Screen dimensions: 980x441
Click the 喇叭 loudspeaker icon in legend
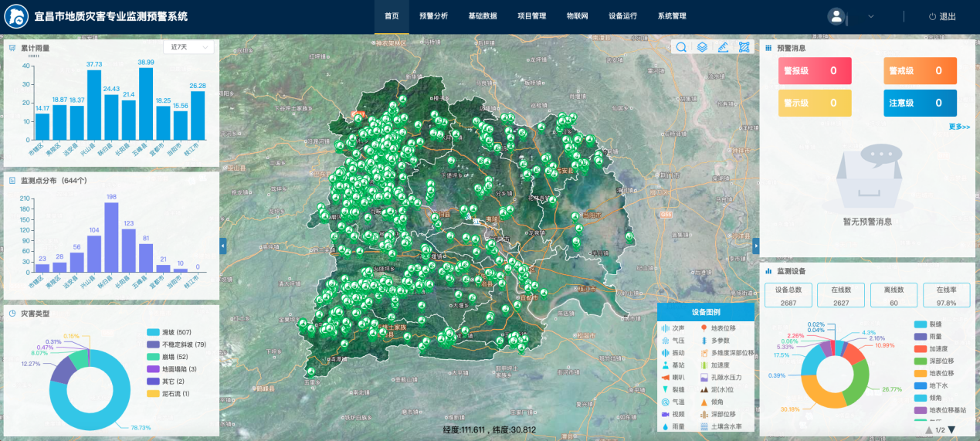(665, 377)
